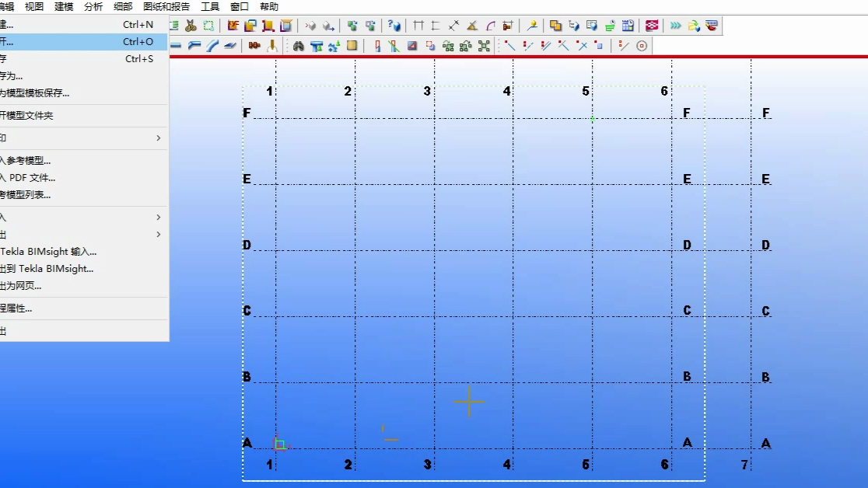Click the plain tan square icon
Image resolution: width=868 pixels, height=488 pixels.
(x=352, y=45)
